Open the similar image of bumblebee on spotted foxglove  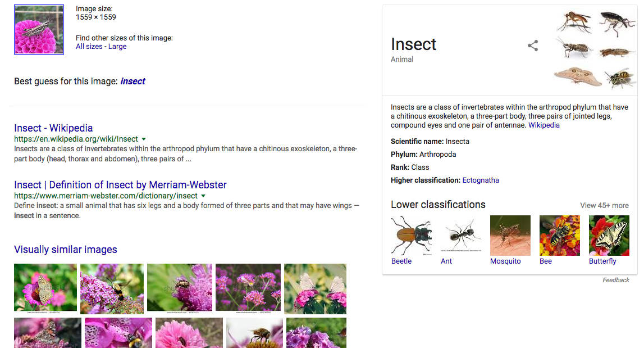[118, 333]
